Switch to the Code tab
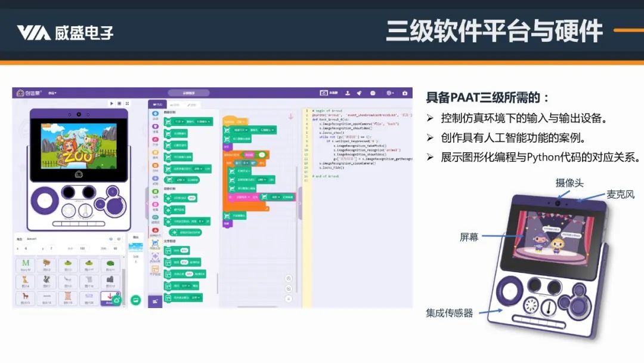644x363 pixels. point(157,104)
